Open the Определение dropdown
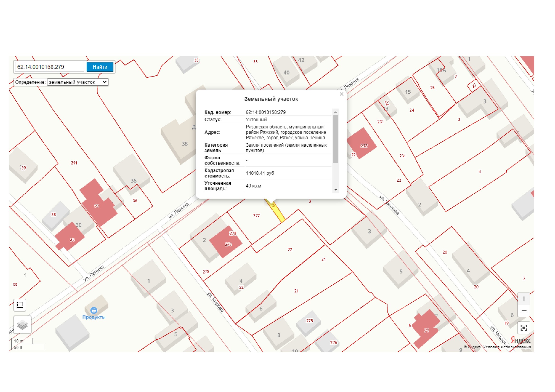 pos(78,82)
